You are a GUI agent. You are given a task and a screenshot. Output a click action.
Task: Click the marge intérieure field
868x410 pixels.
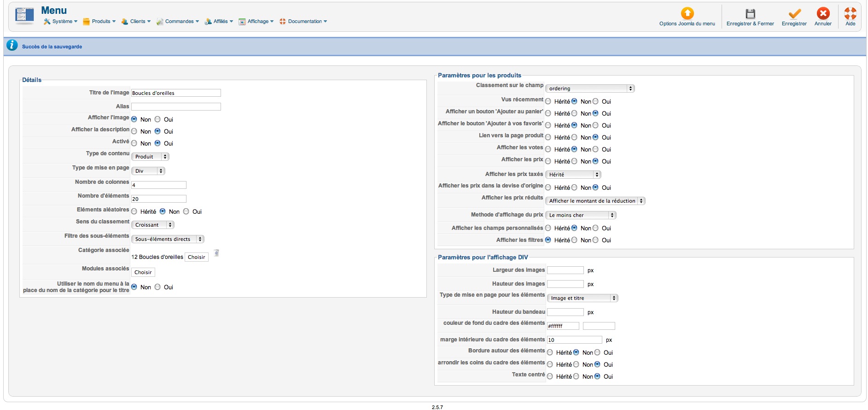[575, 340]
